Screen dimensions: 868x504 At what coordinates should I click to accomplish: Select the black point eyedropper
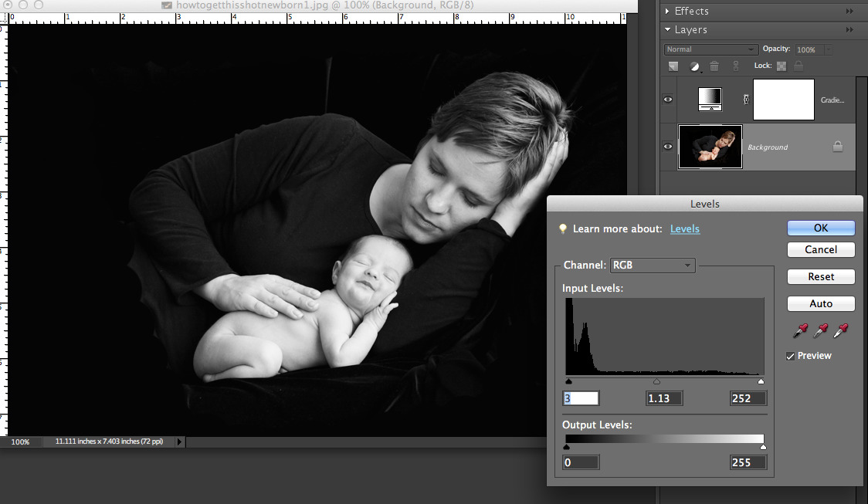[801, 331]
